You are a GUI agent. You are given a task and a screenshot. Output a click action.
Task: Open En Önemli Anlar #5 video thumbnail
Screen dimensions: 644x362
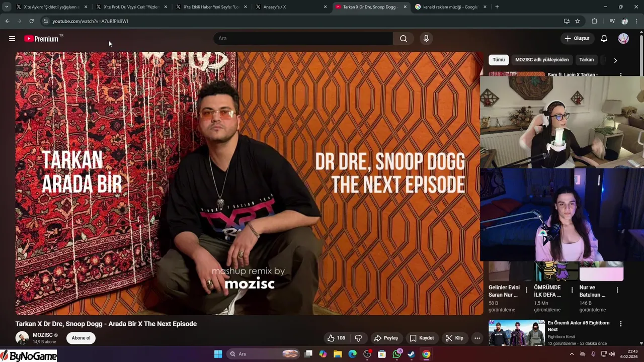517,333
